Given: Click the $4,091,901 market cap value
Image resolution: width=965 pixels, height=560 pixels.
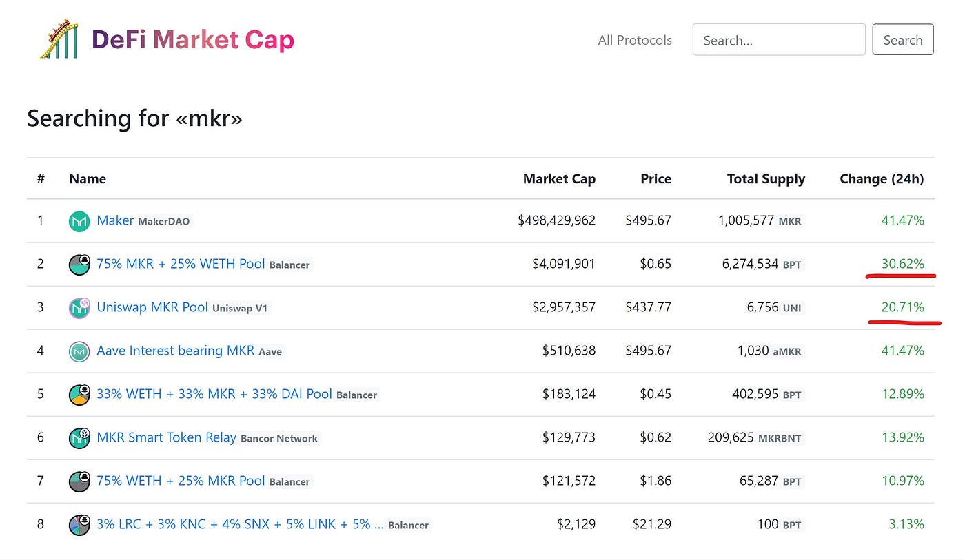Looking at the screenshot, I should (x=564, y=265).
